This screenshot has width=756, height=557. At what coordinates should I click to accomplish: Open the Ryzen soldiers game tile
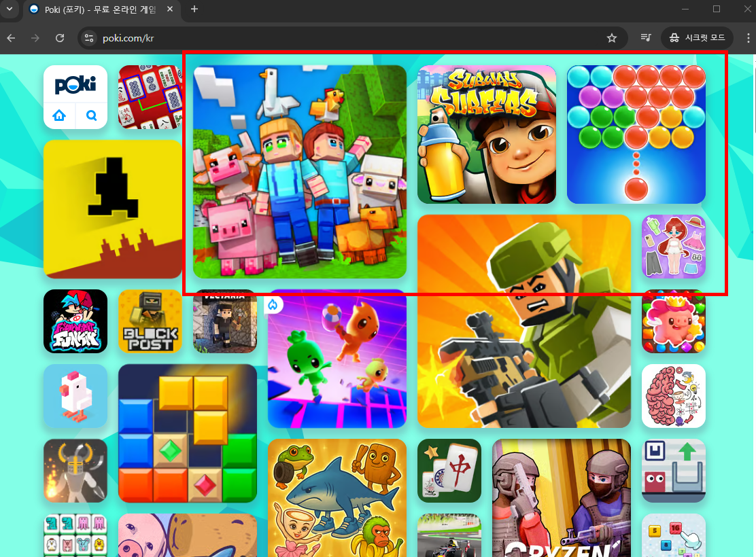(x=561, y=498)
